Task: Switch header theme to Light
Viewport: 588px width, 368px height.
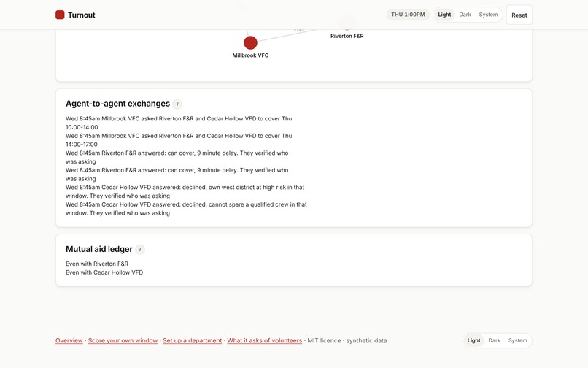Action: (444, 15)
